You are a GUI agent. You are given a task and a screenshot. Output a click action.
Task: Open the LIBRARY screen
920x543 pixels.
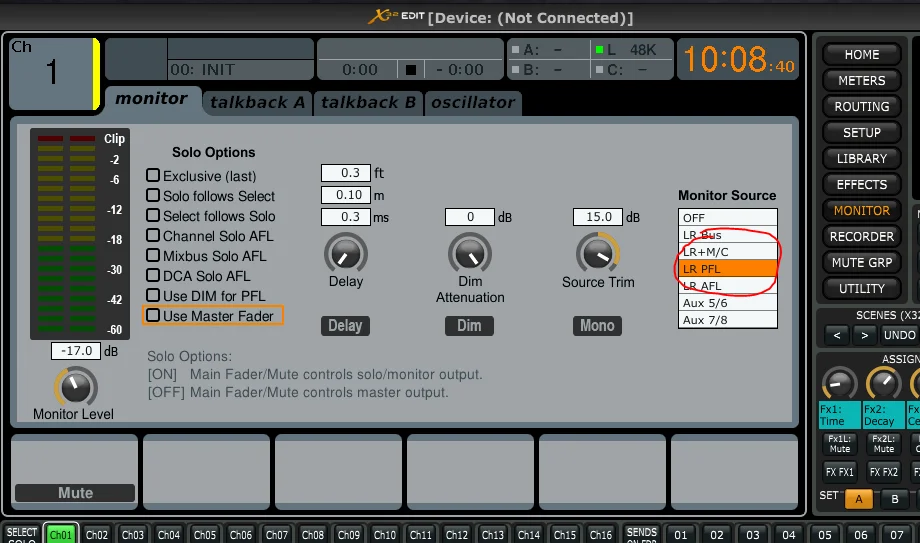click(861, 158)
